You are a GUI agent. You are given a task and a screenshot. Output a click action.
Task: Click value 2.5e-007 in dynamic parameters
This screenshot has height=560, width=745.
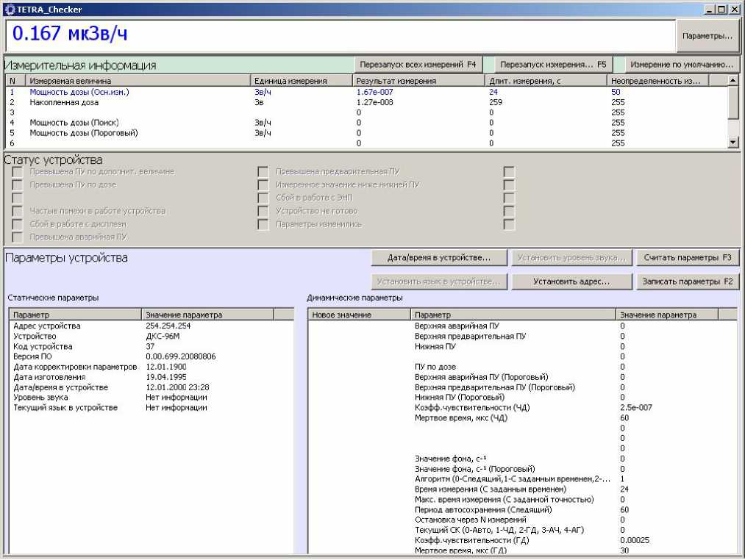click(x=636, y=408)
